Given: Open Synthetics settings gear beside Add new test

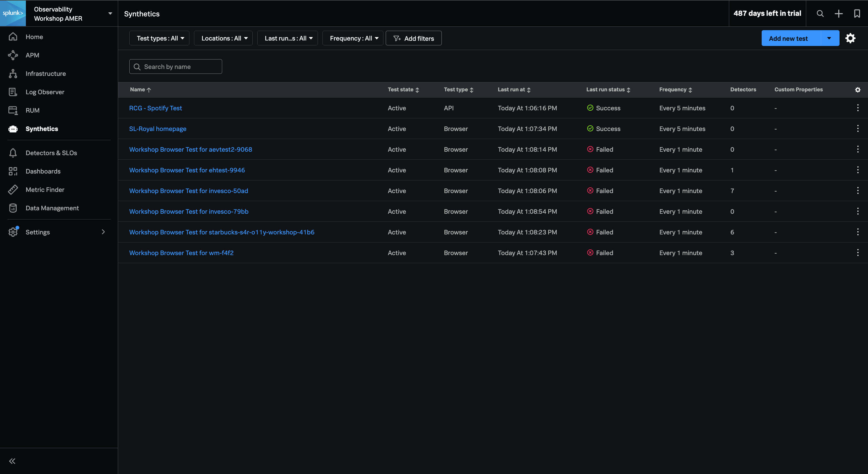Looking at the screenshot, I should [x=850, y=38].
